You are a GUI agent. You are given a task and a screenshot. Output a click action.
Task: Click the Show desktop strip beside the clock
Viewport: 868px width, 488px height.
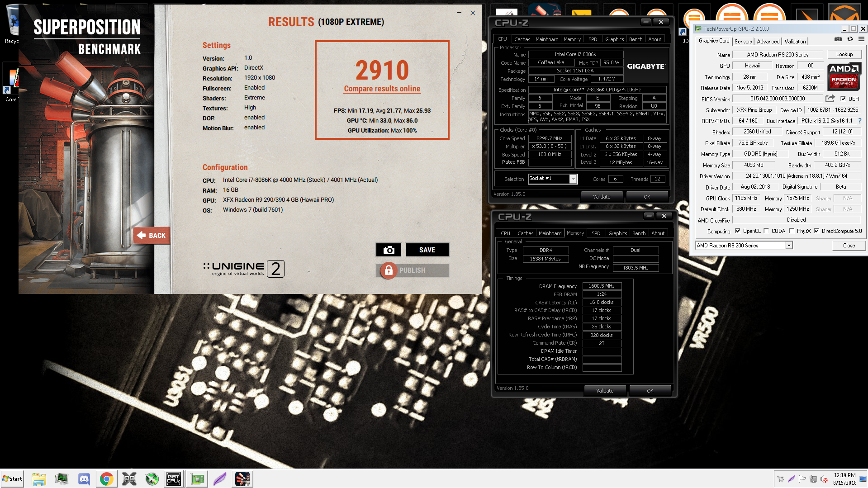coord(863,479)
